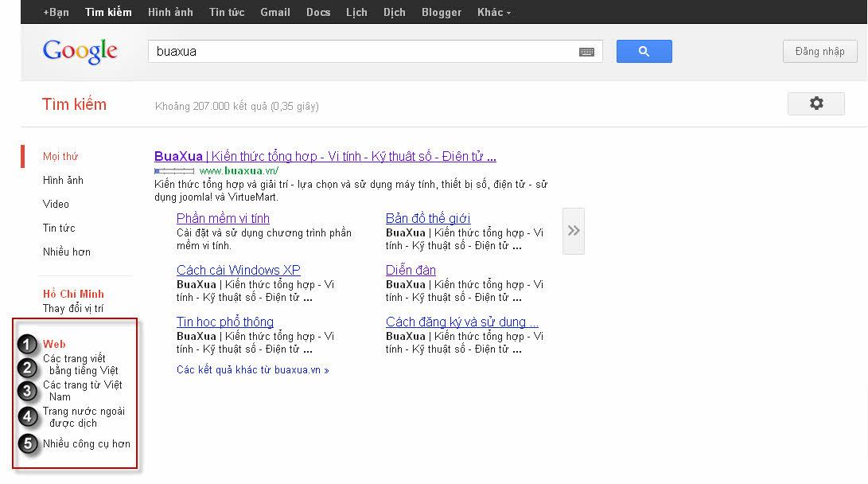
Task: Select Mọi thứ in the left sidebar
Action: 60,157
